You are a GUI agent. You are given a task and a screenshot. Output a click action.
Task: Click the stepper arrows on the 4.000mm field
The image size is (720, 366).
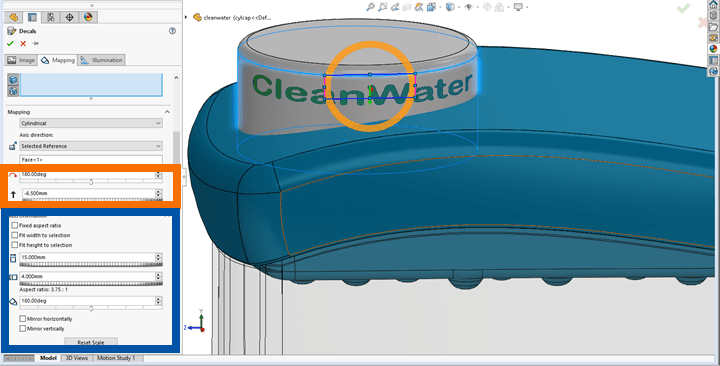click(x=158, y=276)
